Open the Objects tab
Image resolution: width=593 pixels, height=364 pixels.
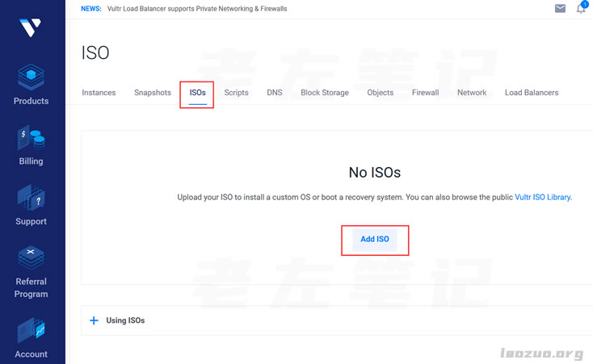point(380,93)
